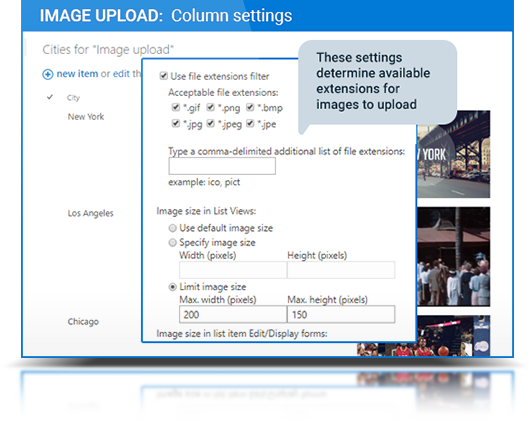Select Use default image size radio
The width and height of the screenshot is (530, 424).
point(173,228)
